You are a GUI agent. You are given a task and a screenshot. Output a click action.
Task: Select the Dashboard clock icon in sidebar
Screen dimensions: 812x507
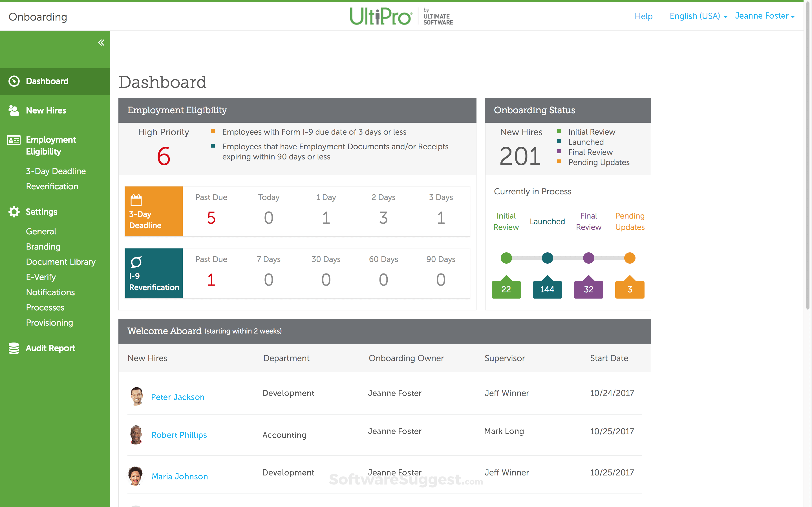[x=14, y=81]
